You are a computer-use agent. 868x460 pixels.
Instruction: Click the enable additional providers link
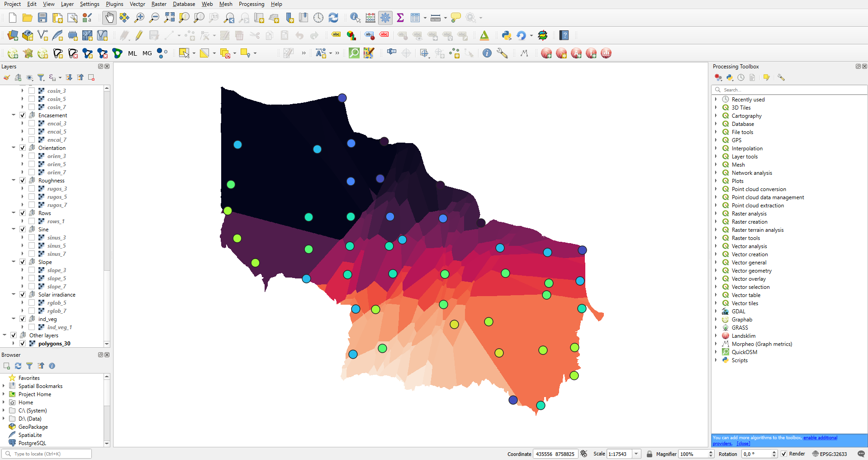click(x=820, y=438)
